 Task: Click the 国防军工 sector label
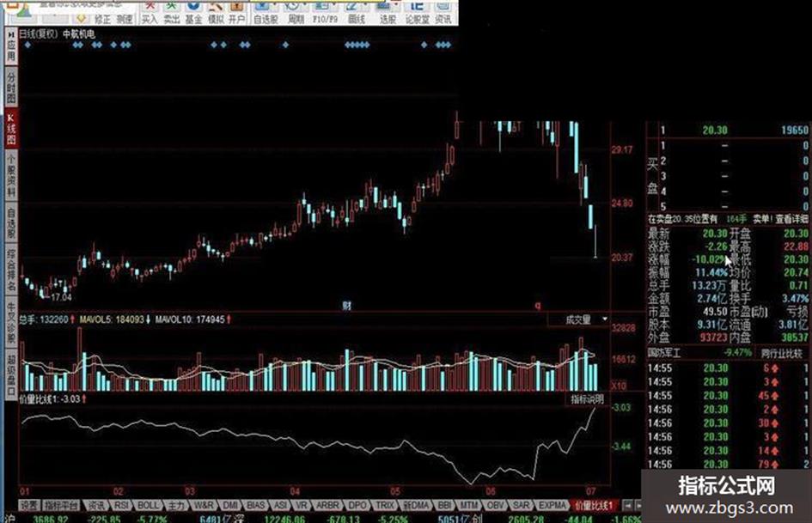664,354
